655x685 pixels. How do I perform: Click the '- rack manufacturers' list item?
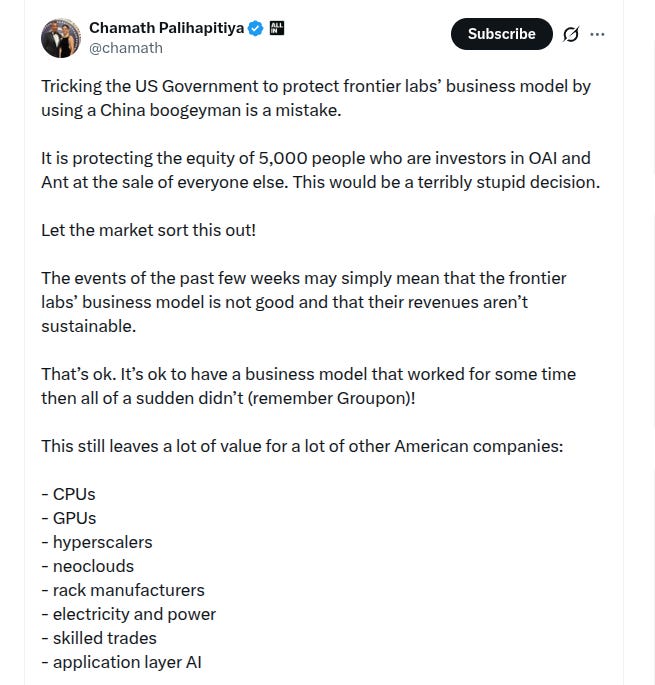(123, 590)
